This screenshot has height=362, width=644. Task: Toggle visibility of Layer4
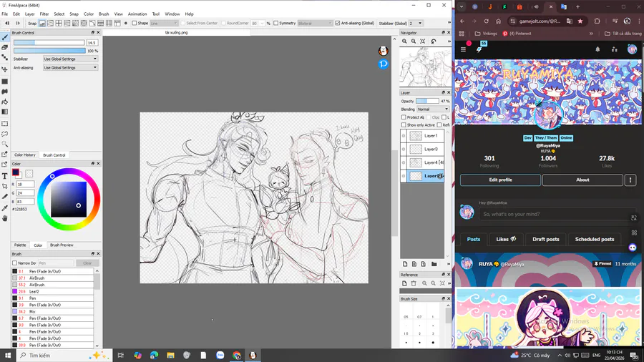click(x=404, y=162)
